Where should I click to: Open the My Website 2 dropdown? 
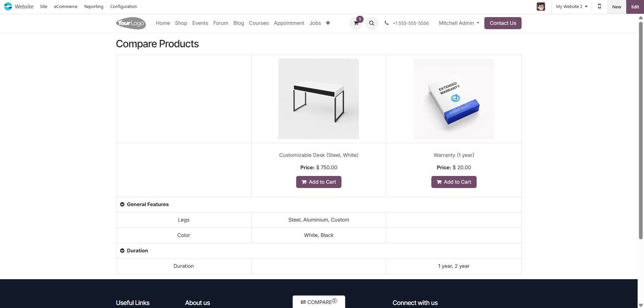[x=572, y=6]
